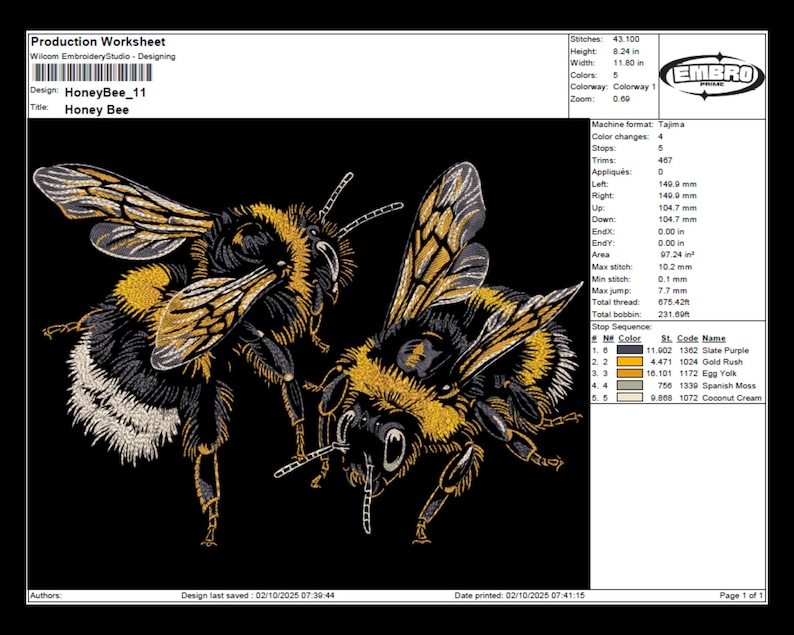794x635 pixels.
Task: Click the Right value '149.9 mm'
Action: click(x=677, y=195)
